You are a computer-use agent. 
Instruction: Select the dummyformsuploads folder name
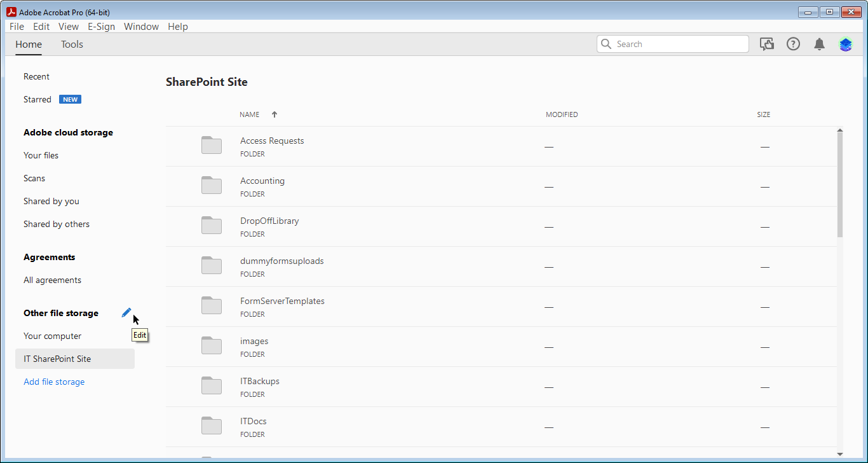point(282,261)
